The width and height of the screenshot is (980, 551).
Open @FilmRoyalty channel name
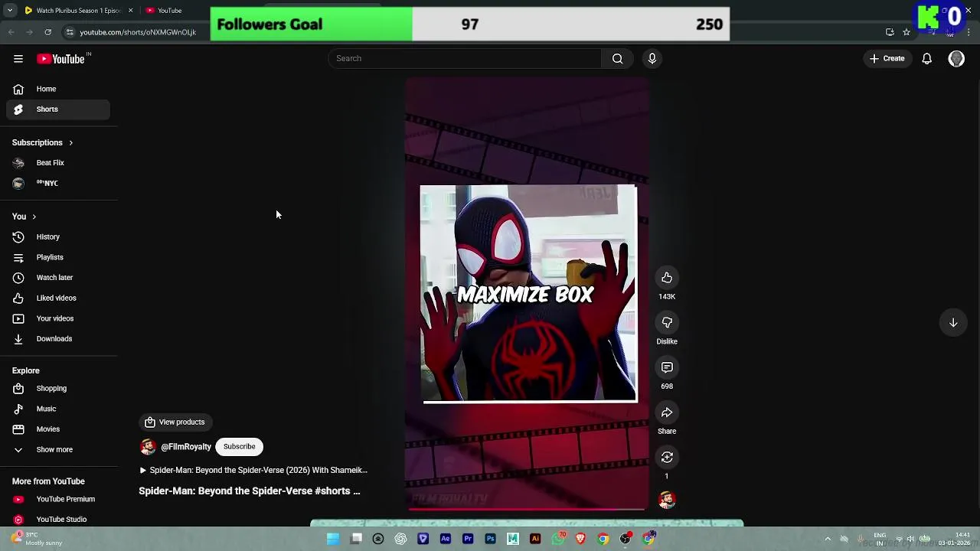(186, 447)
